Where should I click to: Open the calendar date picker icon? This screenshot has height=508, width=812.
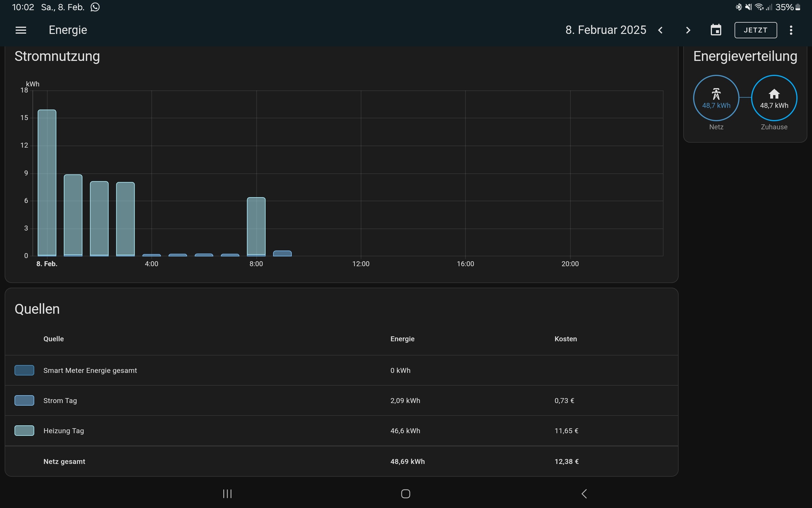pos(716,30)
